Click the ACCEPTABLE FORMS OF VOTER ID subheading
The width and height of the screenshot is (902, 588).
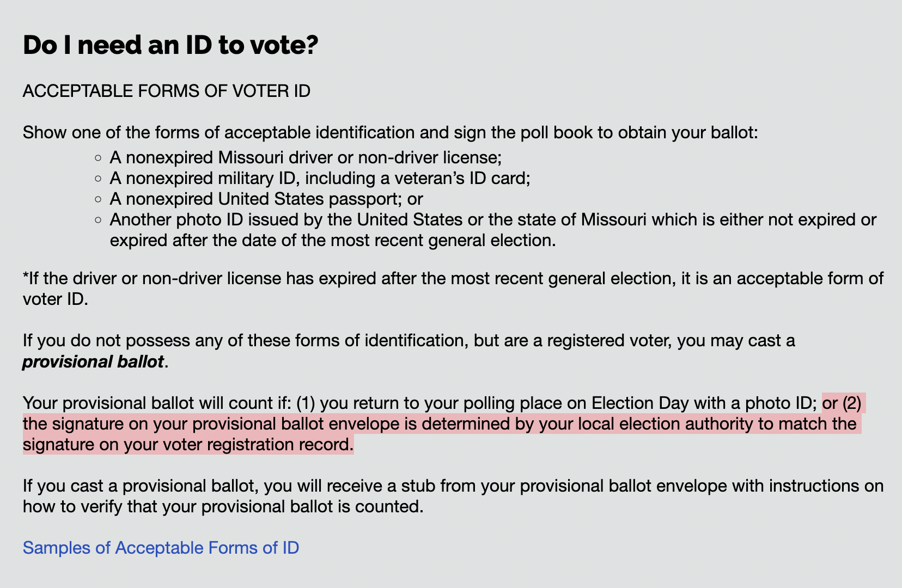tap(166, 91)
